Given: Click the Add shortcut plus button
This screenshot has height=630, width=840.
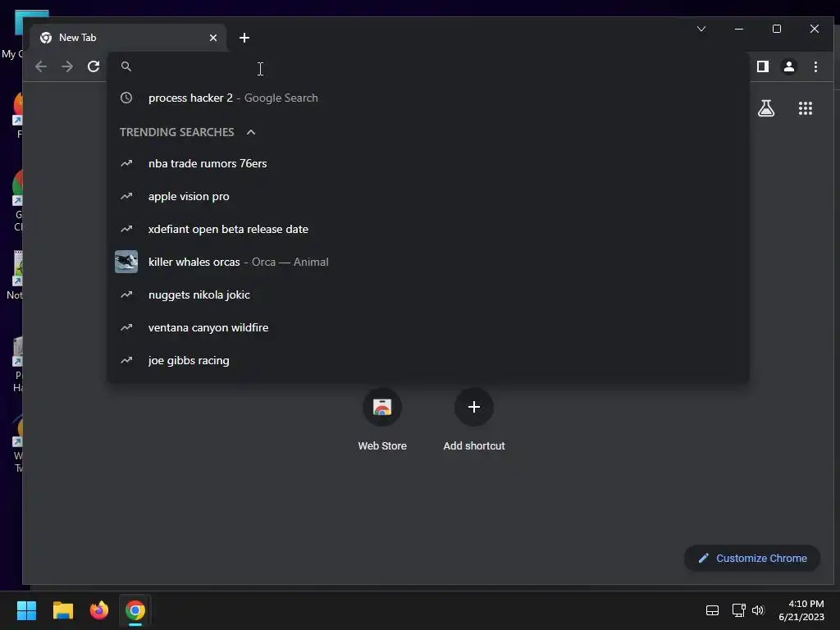Looking at the screenshot, I should click(473, 407).
